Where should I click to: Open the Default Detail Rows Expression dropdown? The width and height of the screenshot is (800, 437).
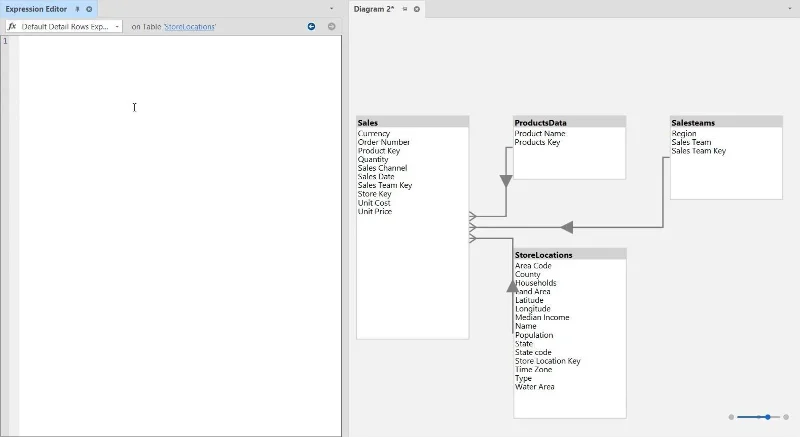coord(117,27)
